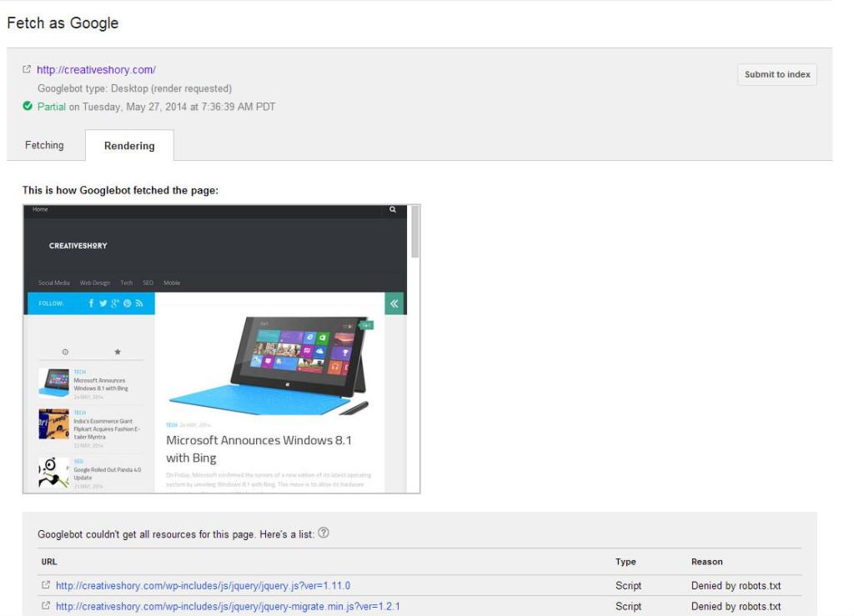Select the recent posts clock icon tab
The width and height of the screenshot is (854, 616).
pyautogui.click(x=65, y=352)
